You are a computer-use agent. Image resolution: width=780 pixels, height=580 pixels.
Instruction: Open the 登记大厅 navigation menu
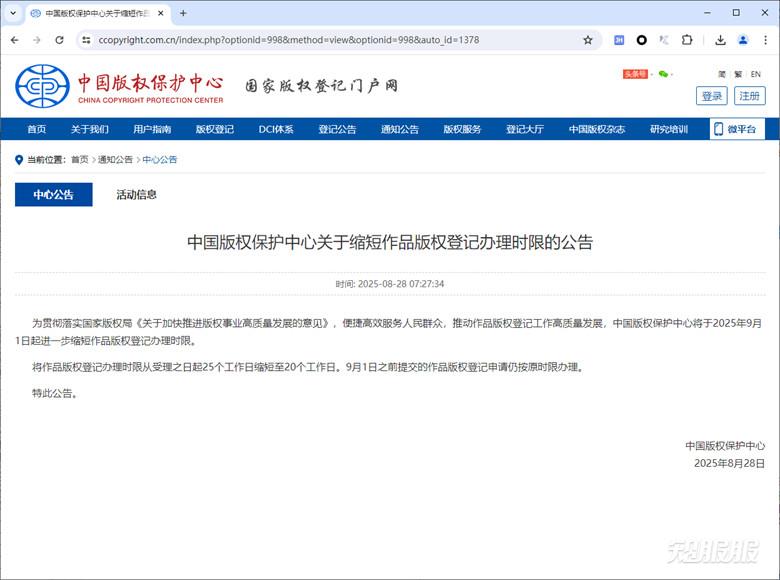point(524,129)
